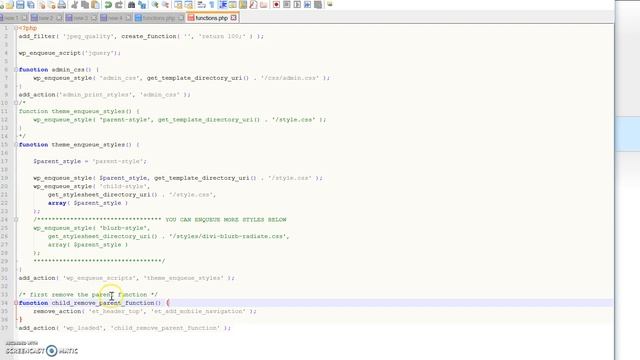Click the wp_enqueue_script jquery line
This screenshot has height=360, width=640.
pos(69,53)
